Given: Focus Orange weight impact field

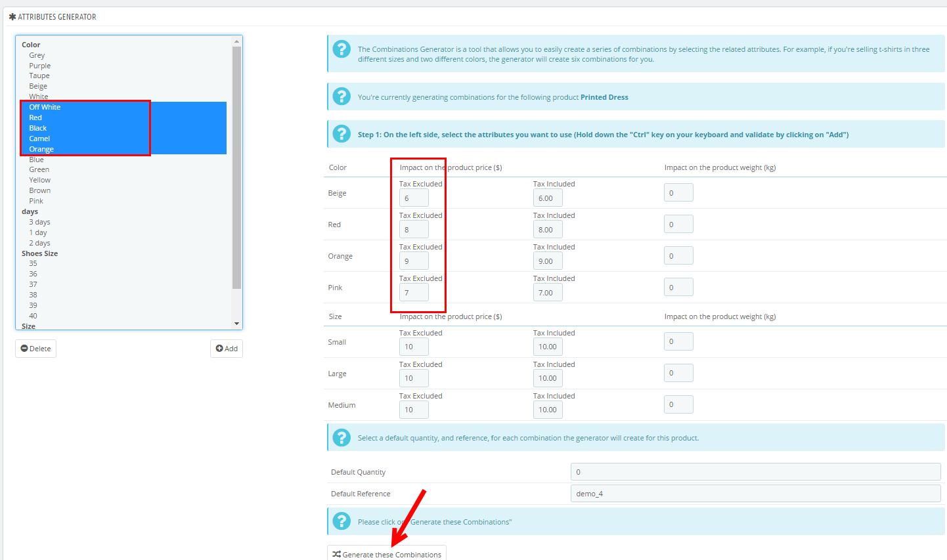Looking at the screenshot, I should tap(678, 255).
